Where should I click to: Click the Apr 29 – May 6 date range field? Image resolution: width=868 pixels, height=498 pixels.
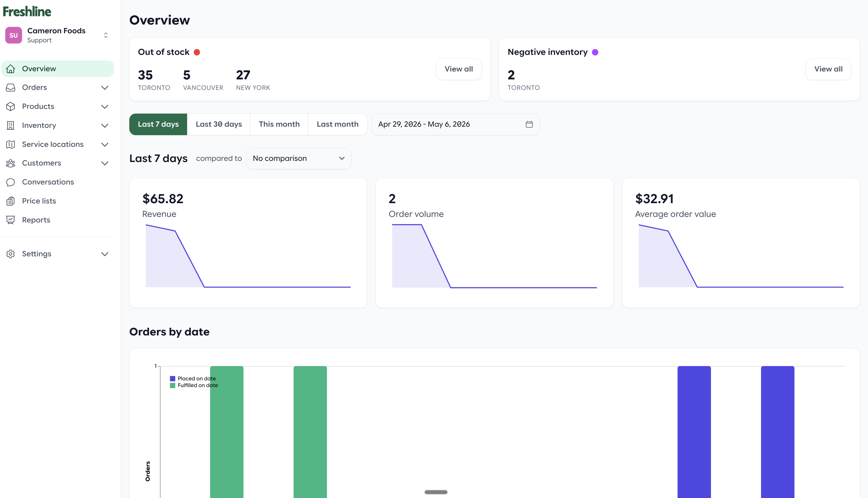[x=455, y=124]
